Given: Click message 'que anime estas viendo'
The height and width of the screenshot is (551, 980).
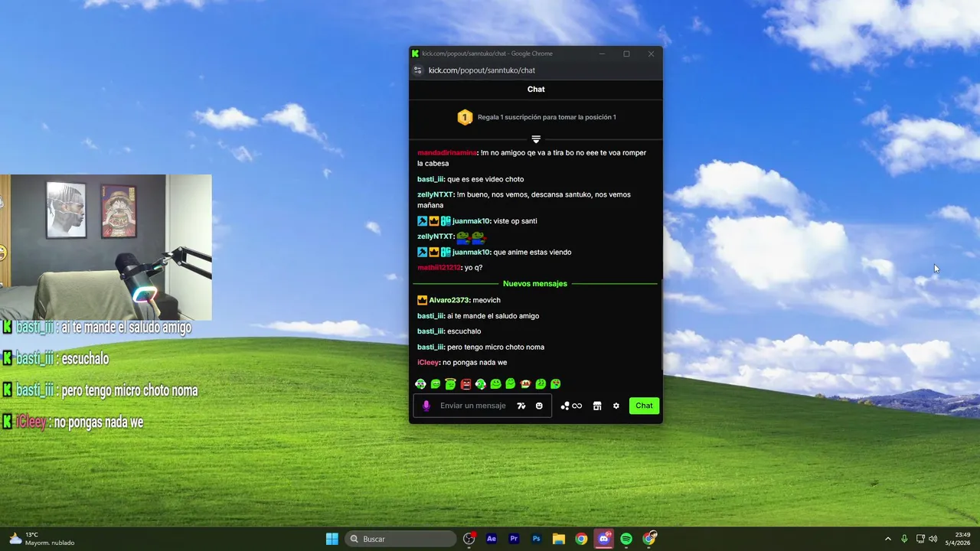Looking at the screenshot, I should pos(532,253).
